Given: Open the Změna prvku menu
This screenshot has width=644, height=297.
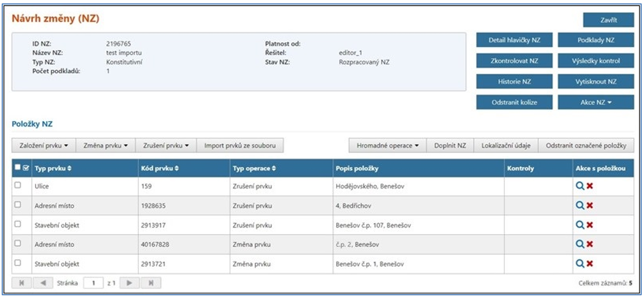Looking at the screenshot, I should (x=105, y=146).
